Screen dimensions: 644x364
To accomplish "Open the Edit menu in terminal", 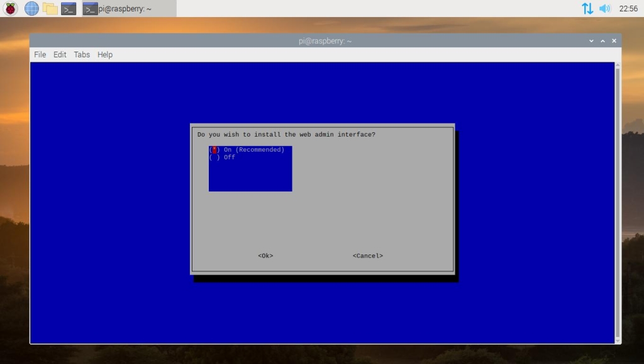I will pyautogui.click(x=60, y=55).
